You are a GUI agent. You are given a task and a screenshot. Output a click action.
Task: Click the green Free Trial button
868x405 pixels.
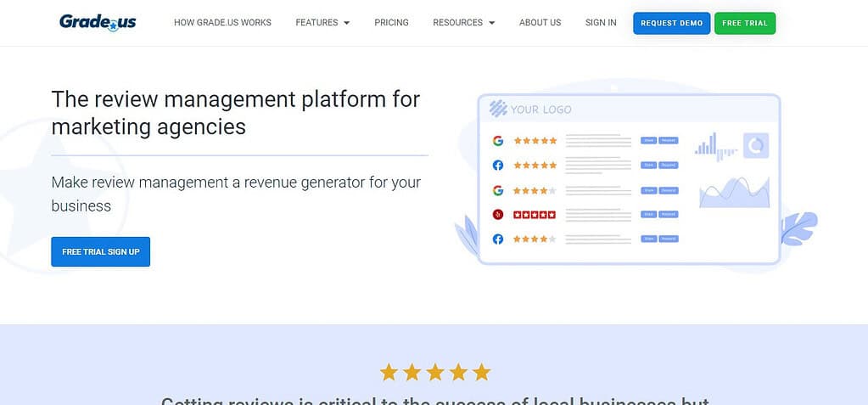tap(745, 23)
